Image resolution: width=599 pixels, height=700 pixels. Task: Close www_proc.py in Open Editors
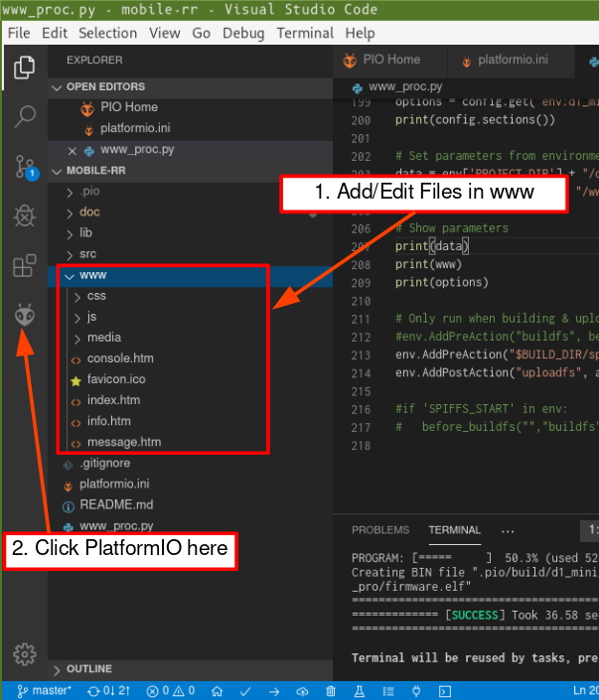tap(72, 151)
